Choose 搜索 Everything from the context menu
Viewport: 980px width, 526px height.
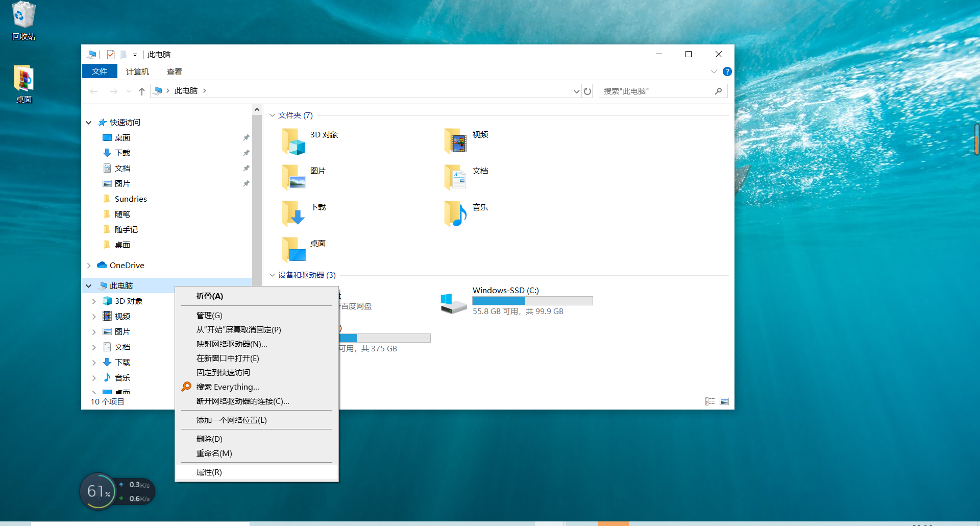[227, 387]
